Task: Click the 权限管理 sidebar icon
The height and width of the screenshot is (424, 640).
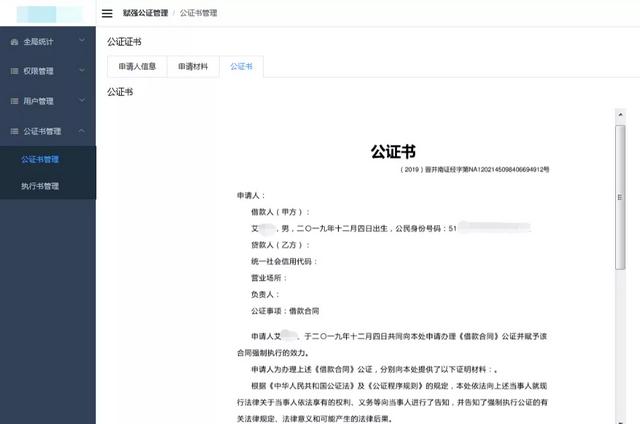Action: click(12, 71)
